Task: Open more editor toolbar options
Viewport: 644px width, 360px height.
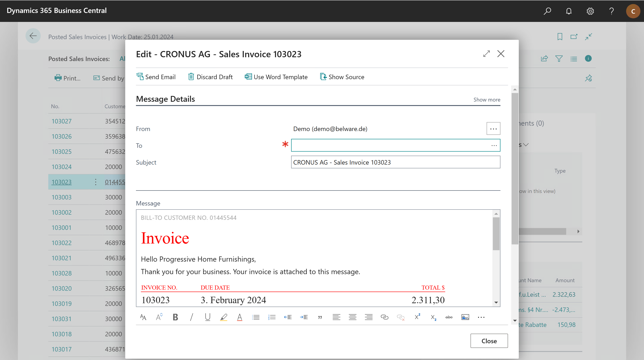Action: 481,317
